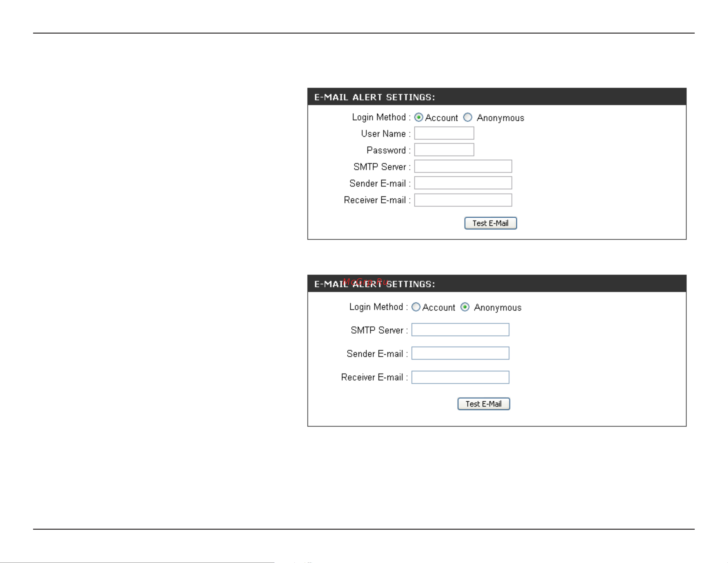Image resolution: width=728 pixels, height=563 pixels.
Task: Click the Password input field
Action: [x=444, y=150]
